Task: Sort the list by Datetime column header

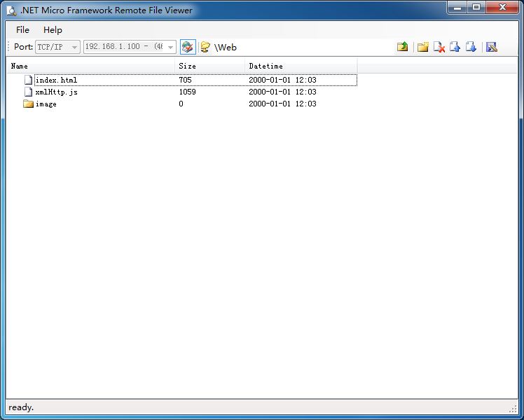Action: (x=301, y=66)
